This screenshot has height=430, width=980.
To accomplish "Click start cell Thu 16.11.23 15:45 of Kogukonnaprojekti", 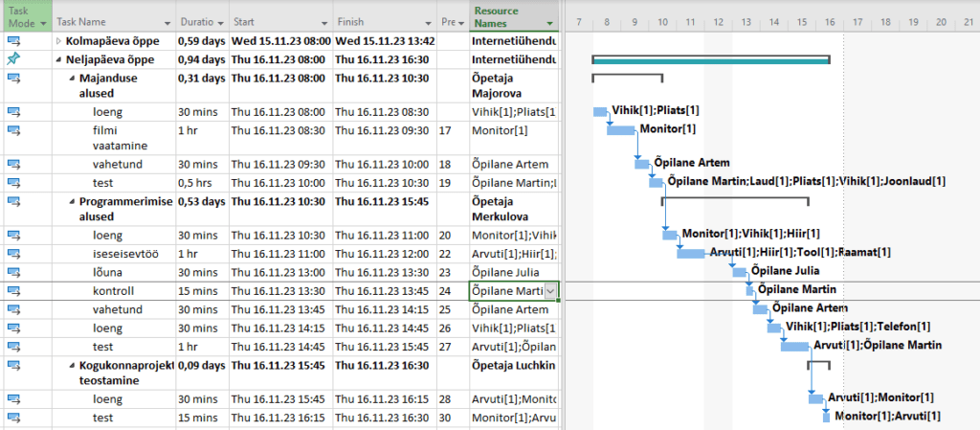I will click(x=280, y=373).
